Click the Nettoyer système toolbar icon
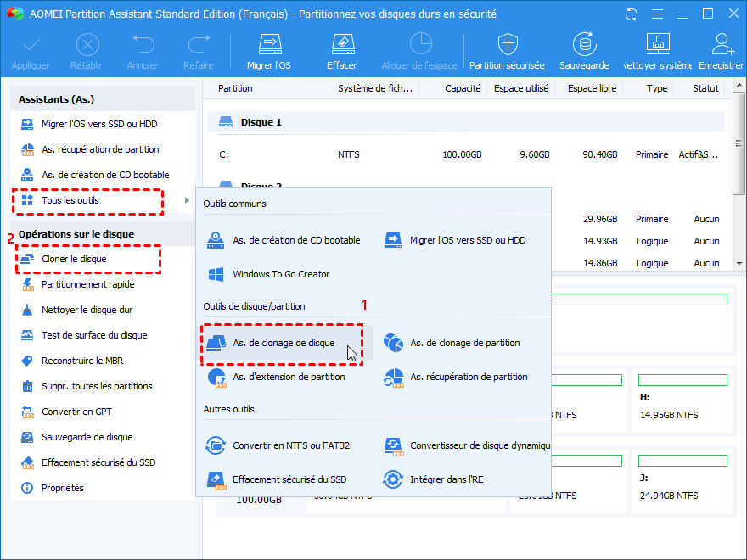The height and width of the screenshot is (560, 747). [658, 44]
